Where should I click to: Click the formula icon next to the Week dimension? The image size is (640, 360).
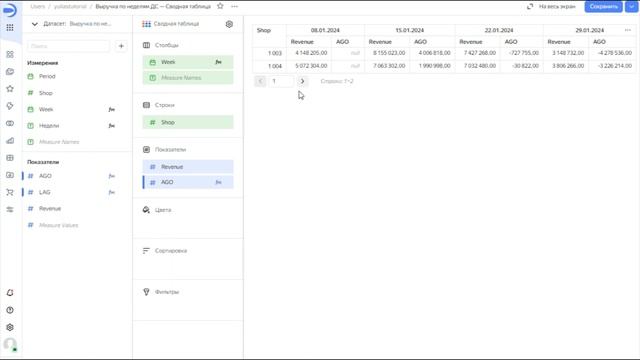111,109
